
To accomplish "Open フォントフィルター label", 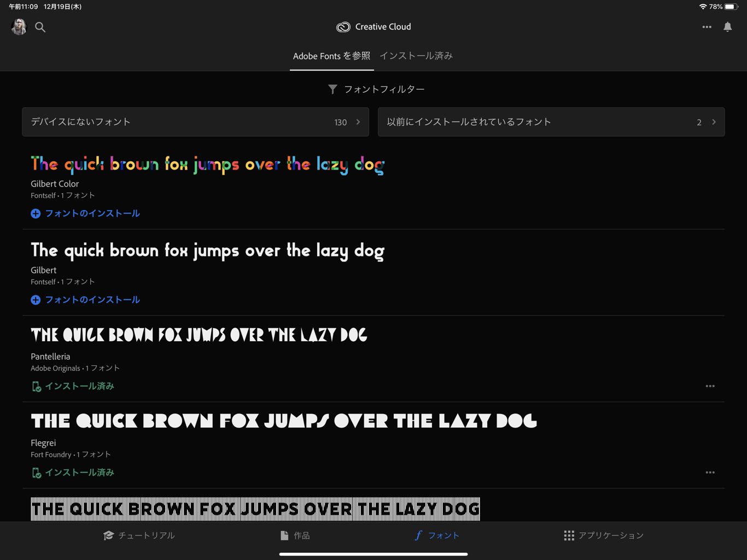I will tap(384, 89).
